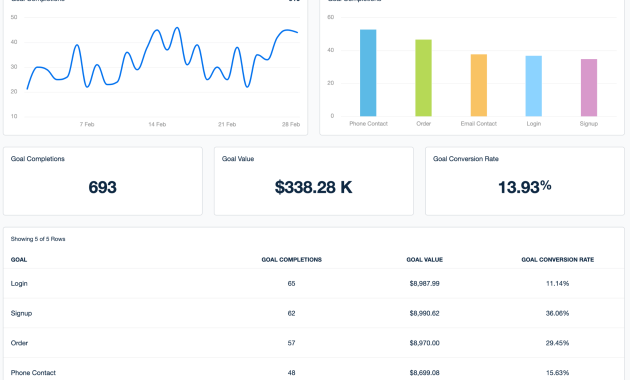Image resolution: width=630 pixels, height=380 pixels.
Task: Click Order goal value $8,970.00
Action: (425, 343)
